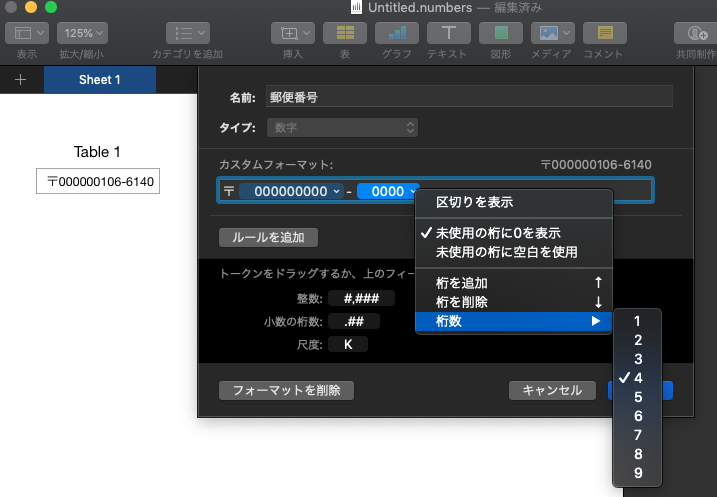This screenshot has width=717, height=497.
Task: Enable 区切りを表示 in the menu
Action: [474, 202]
